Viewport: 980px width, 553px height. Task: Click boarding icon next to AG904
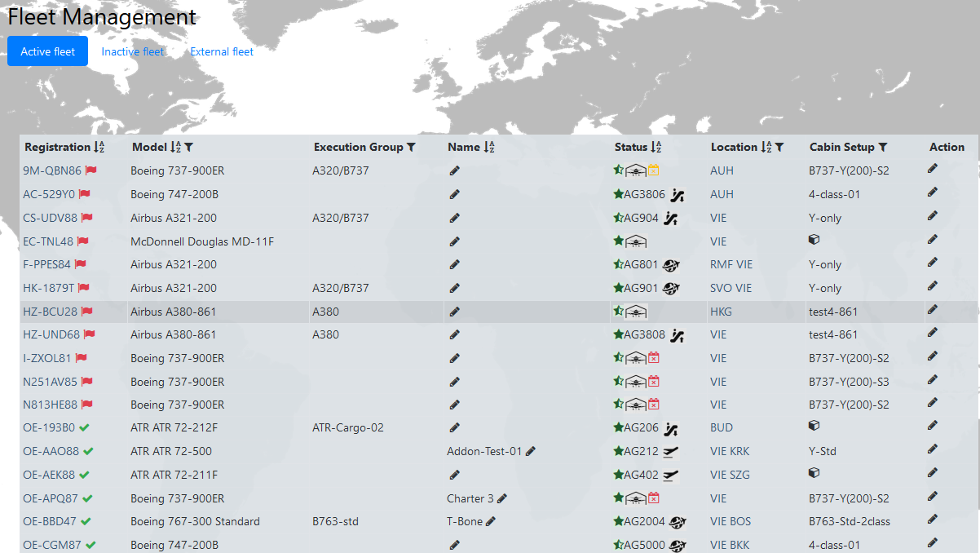[x=670, y=219]
